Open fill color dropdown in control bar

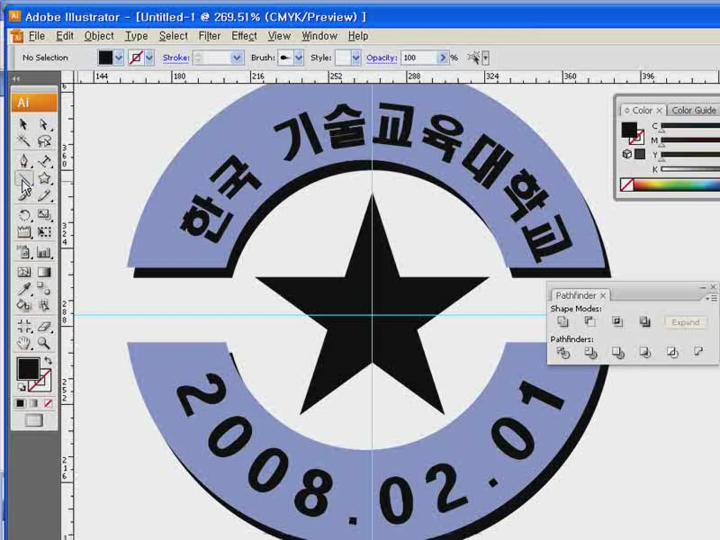[118, 58]
